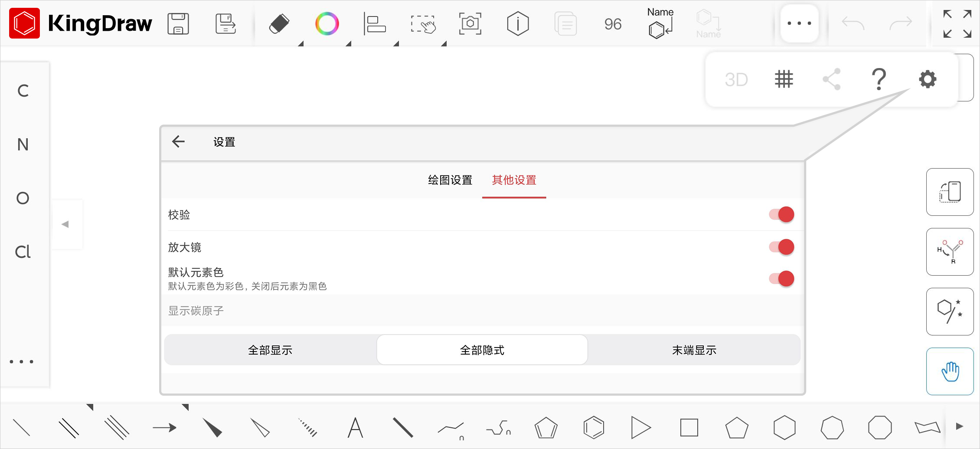Viewport: 980px width, 449px height.
Task: Stay on the 其他设置 tab
Action: [514, 180]
